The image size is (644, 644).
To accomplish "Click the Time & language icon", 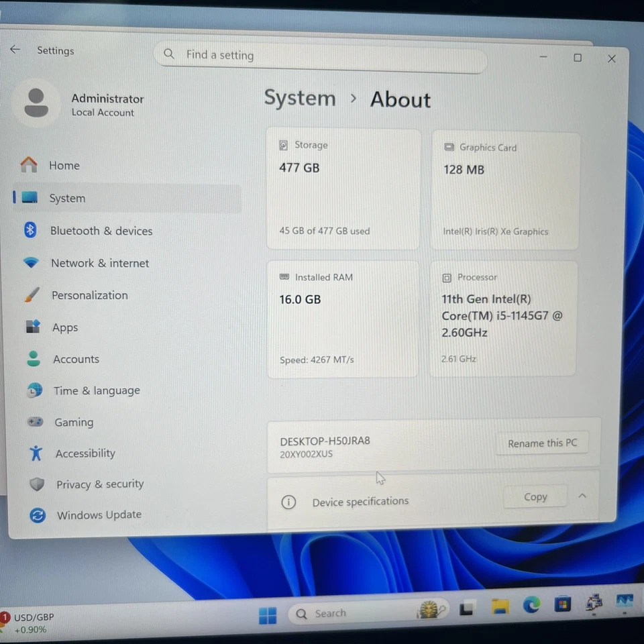I will 31,390.
